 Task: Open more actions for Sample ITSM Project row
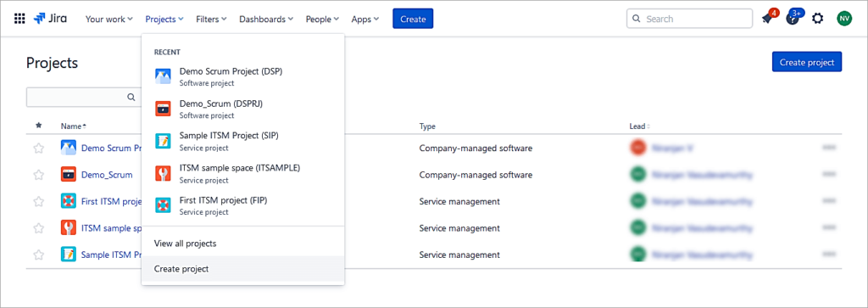(x=829, y=255)
